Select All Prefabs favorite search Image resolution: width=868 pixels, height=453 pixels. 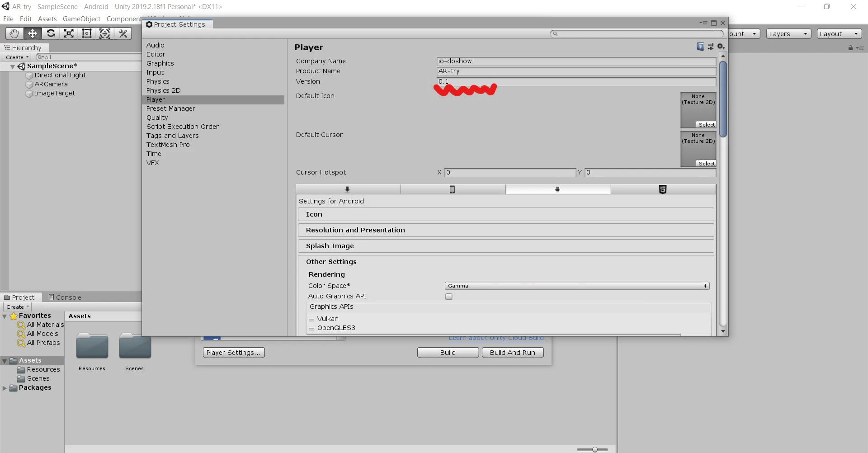pos(39,343)
